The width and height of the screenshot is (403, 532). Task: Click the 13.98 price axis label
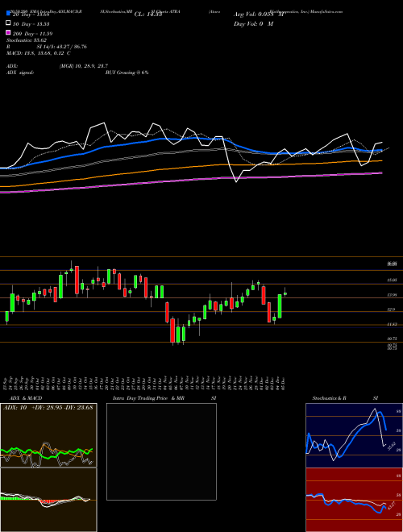point(393,295)
